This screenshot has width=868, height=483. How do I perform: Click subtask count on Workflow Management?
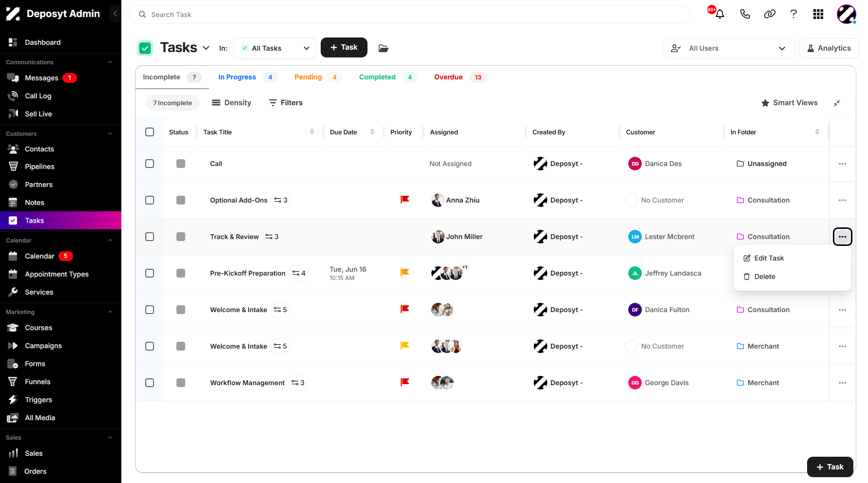coord(298,383)
